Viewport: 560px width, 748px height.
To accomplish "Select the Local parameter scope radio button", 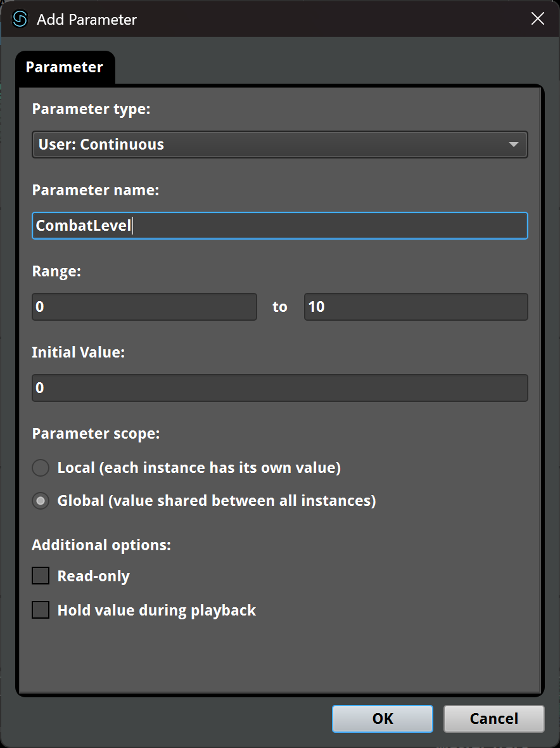I will pyautogui.click(x=41, y=468).
